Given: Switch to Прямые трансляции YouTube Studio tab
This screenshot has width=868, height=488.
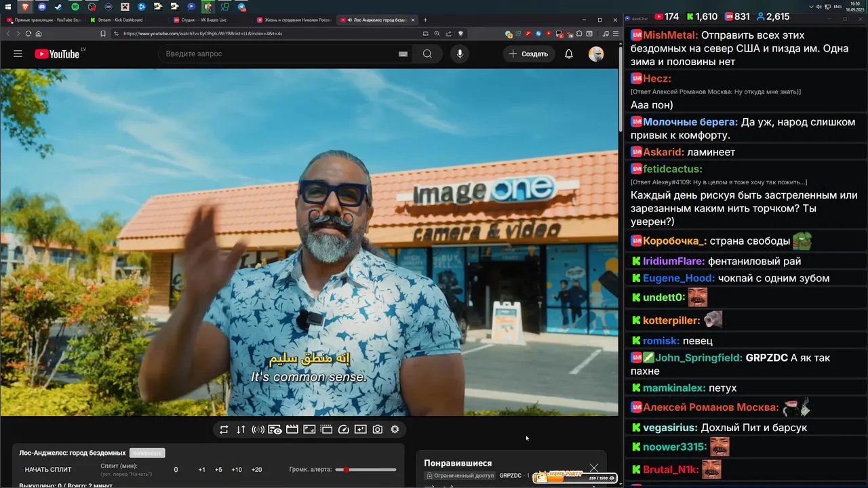Looking at the screenshot, I should pos(43,20).
